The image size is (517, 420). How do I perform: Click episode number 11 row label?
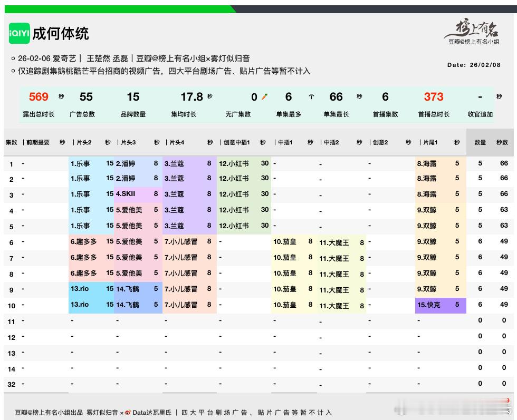pyautogui.click(x=11, y=321)
